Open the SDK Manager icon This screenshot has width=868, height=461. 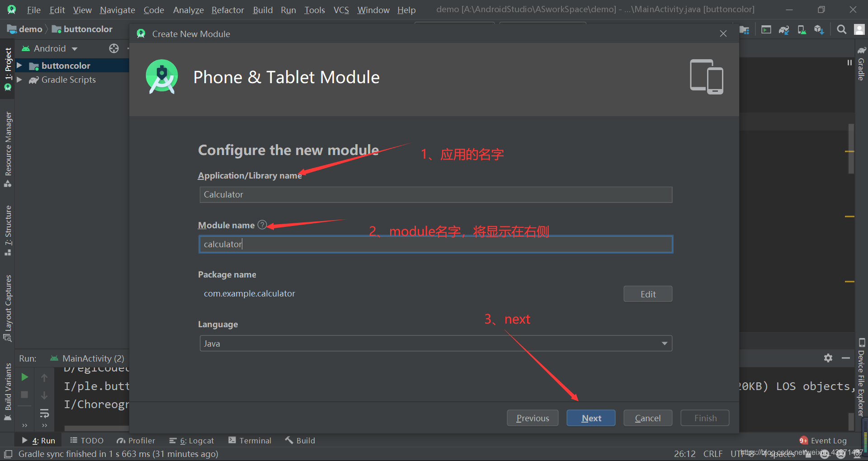click(819, 30)
